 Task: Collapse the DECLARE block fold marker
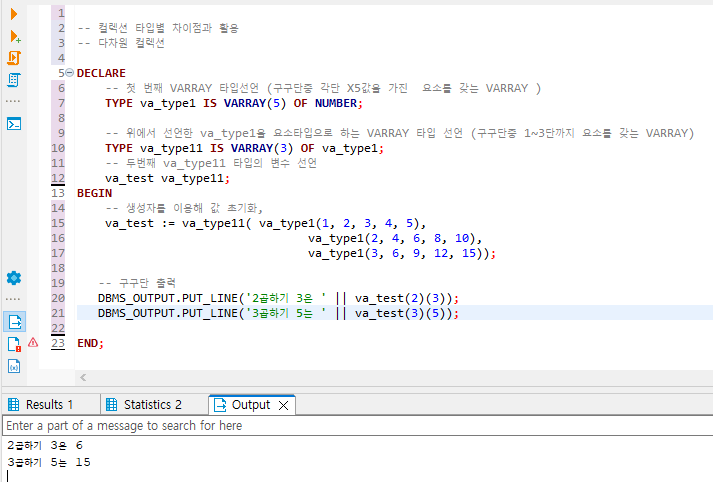pyautogui.click(x=69, y=73)
